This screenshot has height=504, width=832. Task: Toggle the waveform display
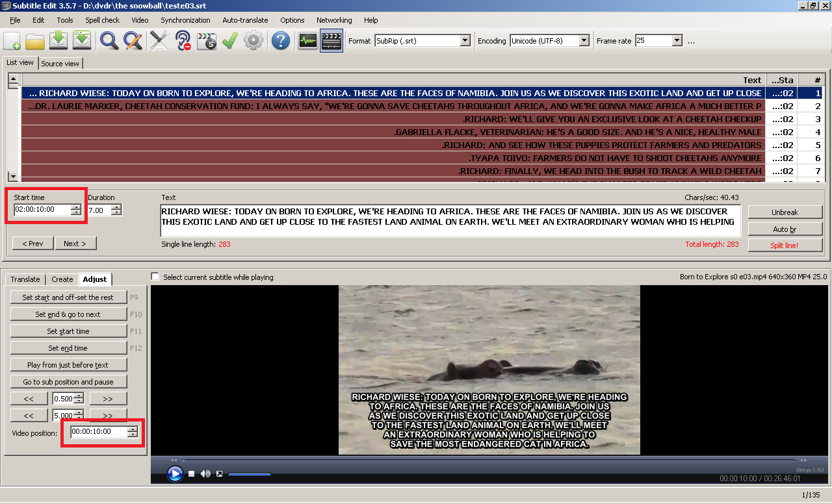coord(308,41)
